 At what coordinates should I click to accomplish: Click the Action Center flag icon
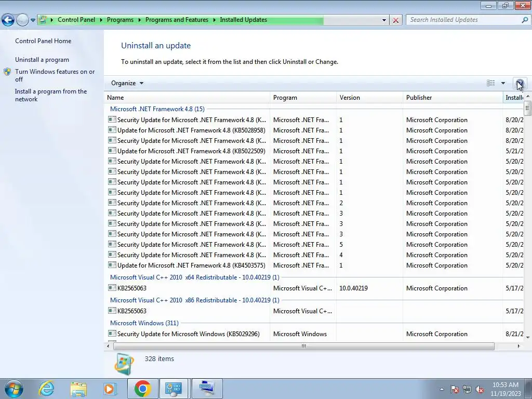pyautogui.click(x=454, y=389)
